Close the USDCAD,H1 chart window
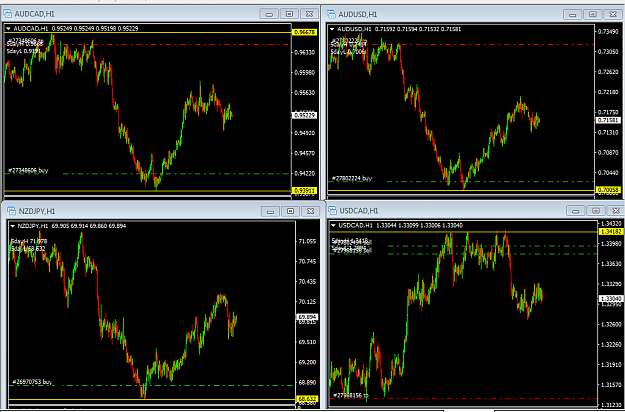 click(x=616, y=210)
